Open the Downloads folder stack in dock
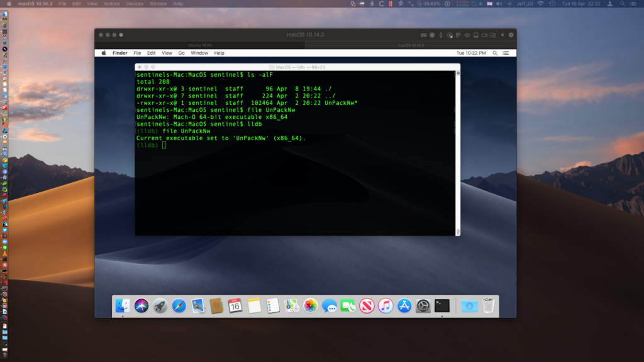The width and height of the screenshot is (644, 362). [x=469, y=306]
